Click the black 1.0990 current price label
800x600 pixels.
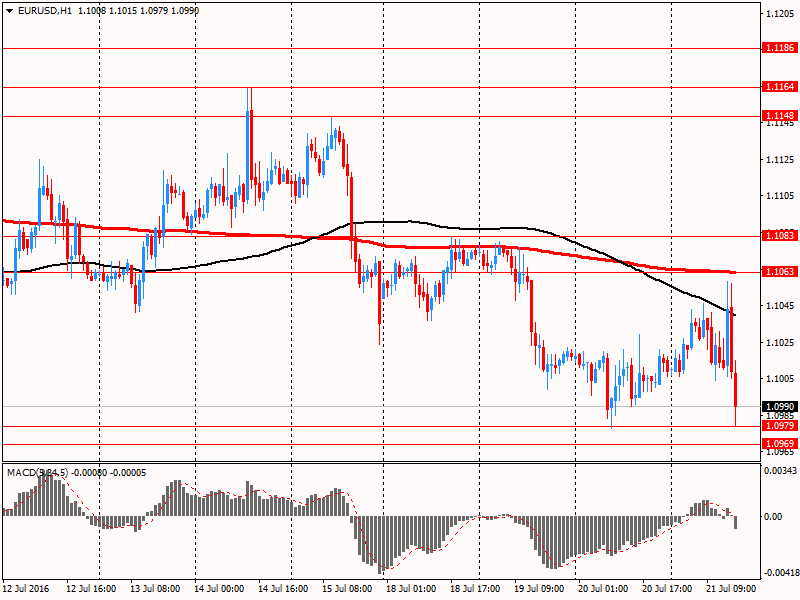(779, 407)
